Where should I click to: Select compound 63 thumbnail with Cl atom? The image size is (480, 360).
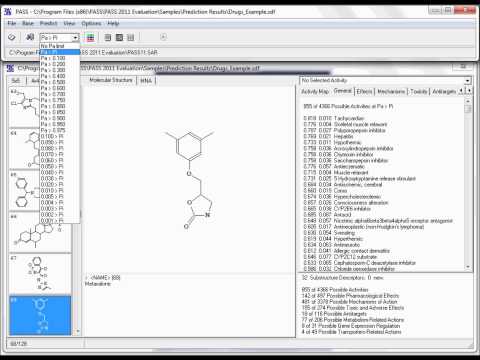(24, 106)
